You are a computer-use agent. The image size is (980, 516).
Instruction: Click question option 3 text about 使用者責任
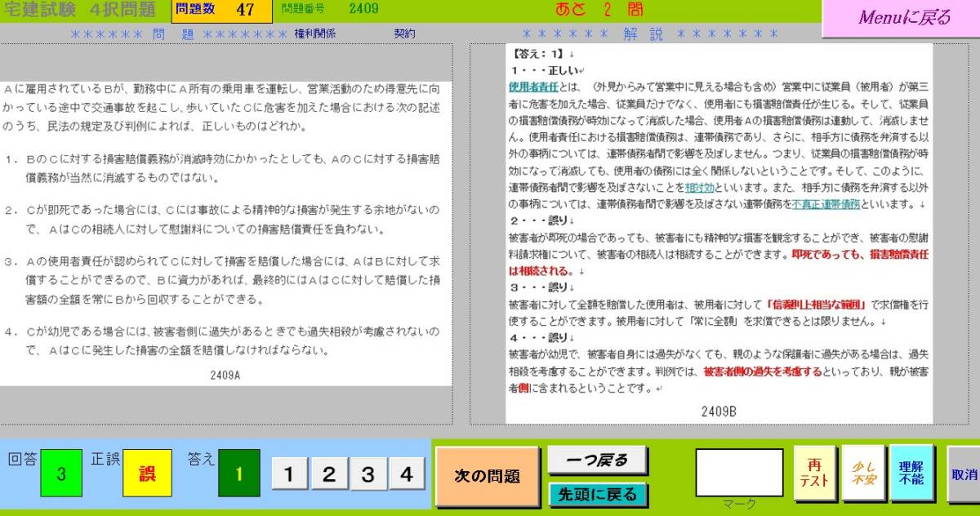point(221,281)
